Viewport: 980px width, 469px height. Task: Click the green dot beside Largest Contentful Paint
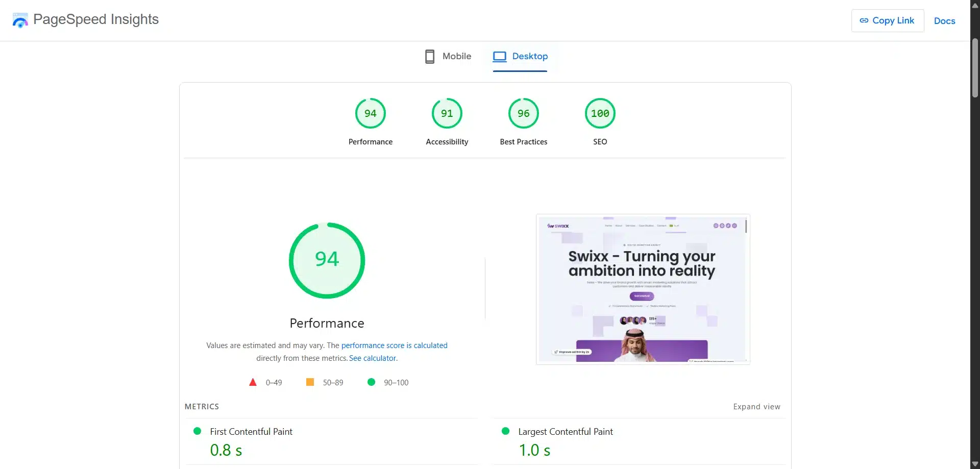tap(505, 431)
